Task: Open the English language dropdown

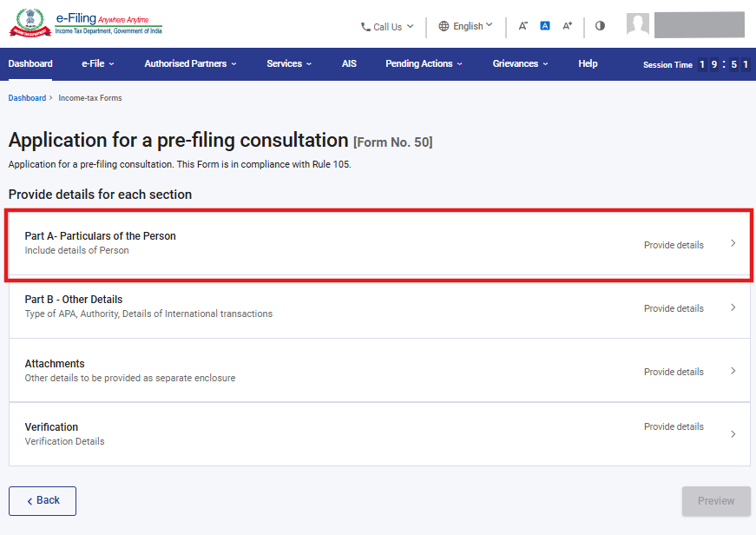Action: (466, 26)
